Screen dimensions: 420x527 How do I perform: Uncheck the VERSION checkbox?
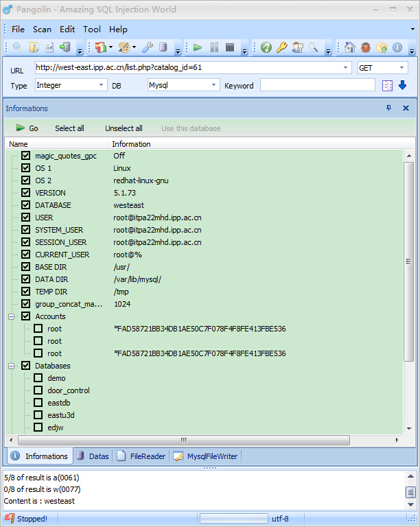pyautogui.click(x=26, y=193)
